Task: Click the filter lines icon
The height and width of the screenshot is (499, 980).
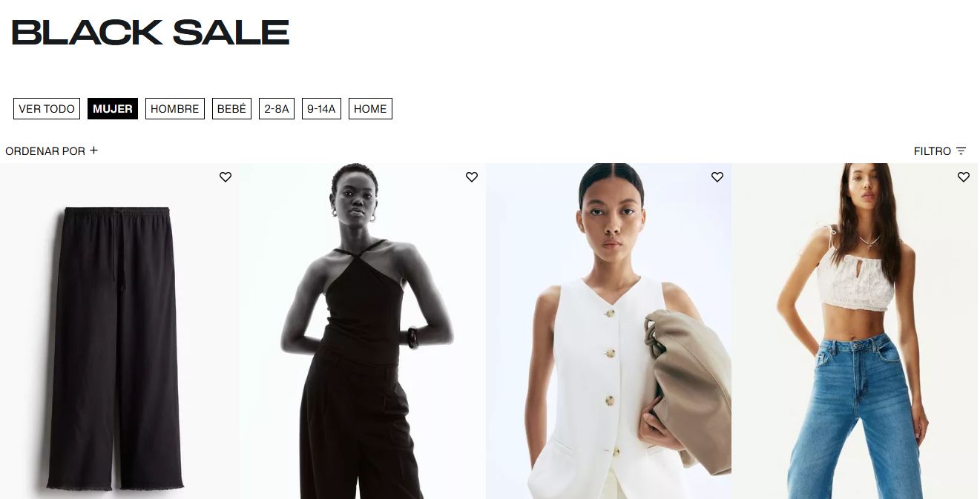Action: tap(961, 151)
